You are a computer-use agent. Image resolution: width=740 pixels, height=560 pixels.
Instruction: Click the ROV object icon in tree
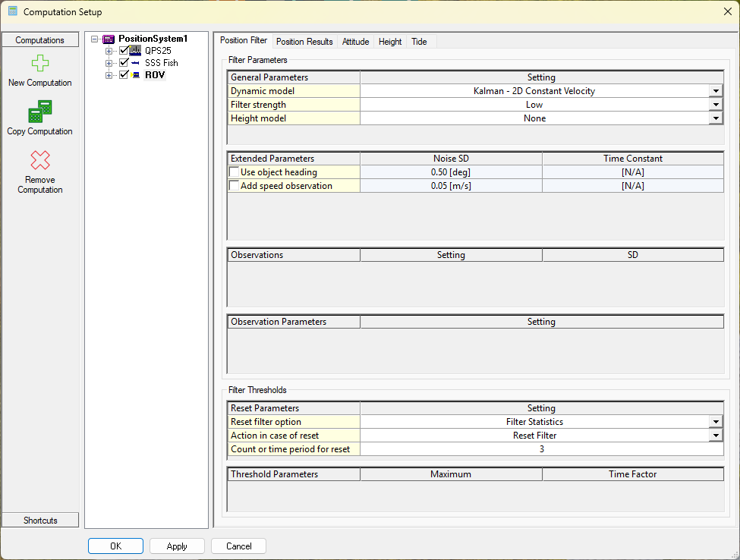(136, 75)
